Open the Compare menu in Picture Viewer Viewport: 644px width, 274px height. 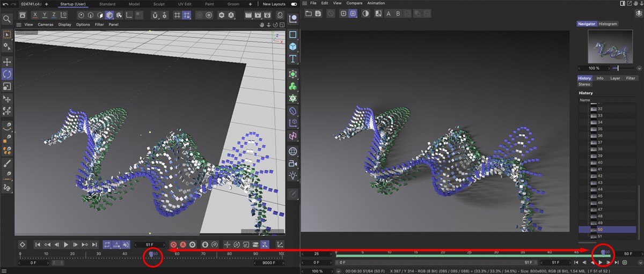(x=354, y=3)
